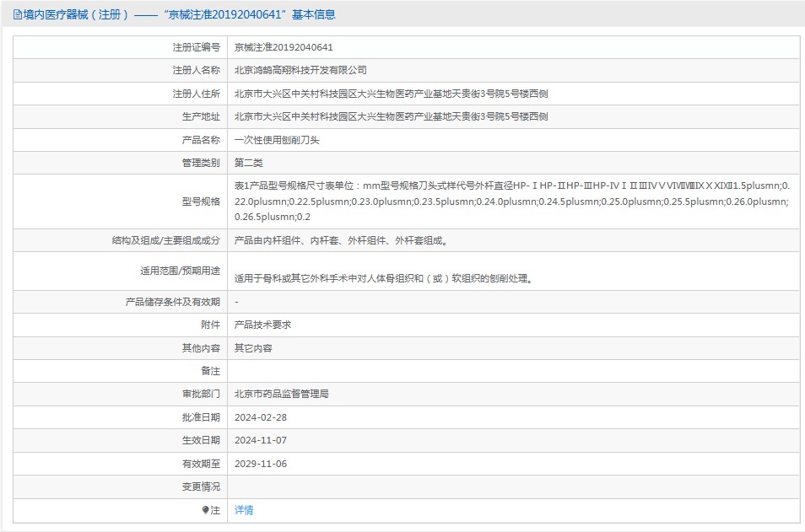Select the 适用范围/预期用途 description text
Viewport: 805px width, 532px height.
tap(383, 277)
